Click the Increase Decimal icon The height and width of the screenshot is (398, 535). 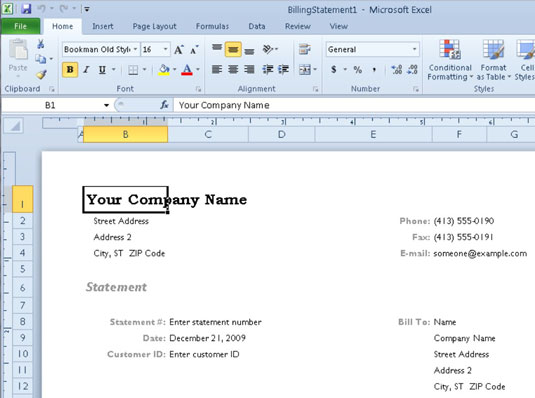click(396, 70)
